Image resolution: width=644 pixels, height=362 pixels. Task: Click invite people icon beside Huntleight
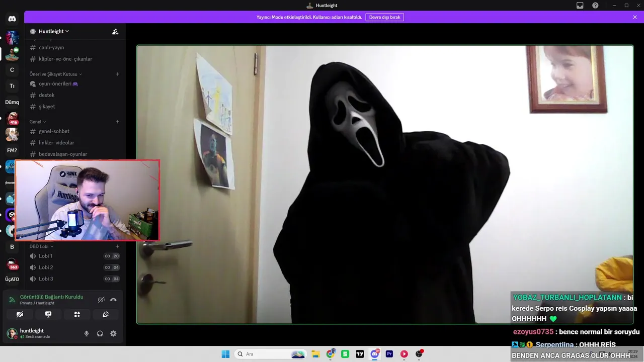[115, 31]
